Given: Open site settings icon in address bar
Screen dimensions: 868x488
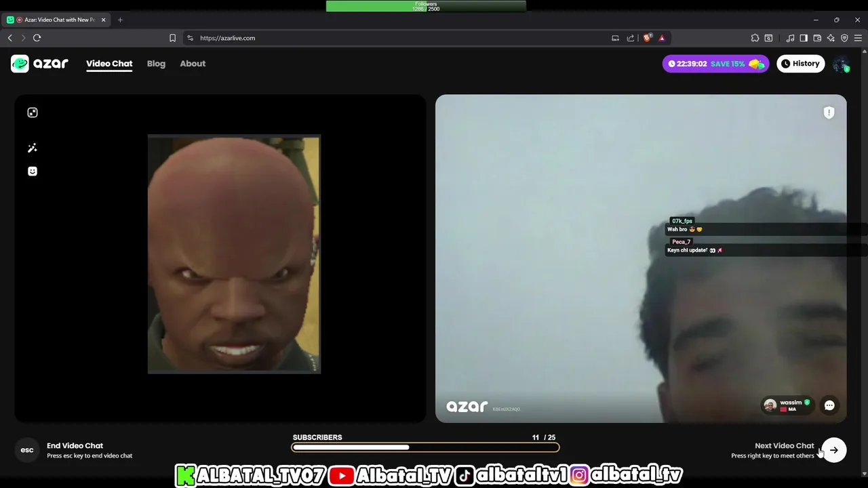Looking at the screenshot, I should (x=190, y=38).
